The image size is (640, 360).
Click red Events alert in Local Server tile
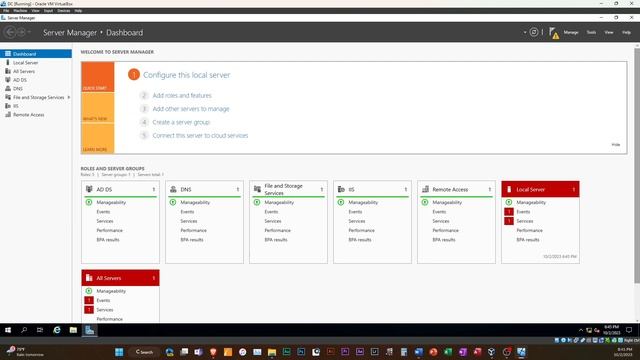click(x=509, y=212)
